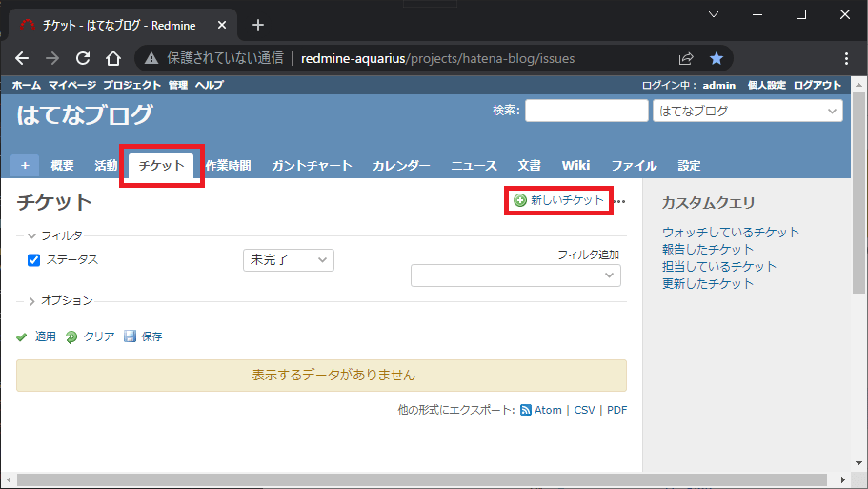
Task: Select the チケット tab
Action: tap(161, 166)
